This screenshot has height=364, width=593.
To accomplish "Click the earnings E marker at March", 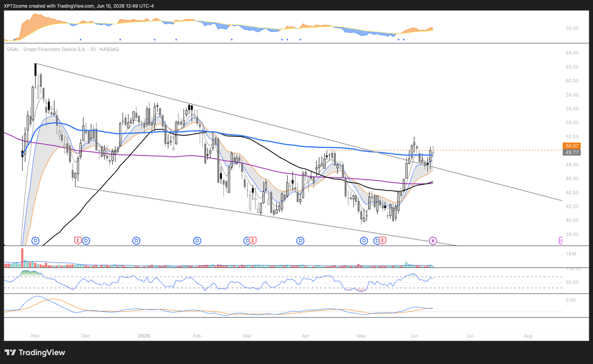I will point(253,241).
